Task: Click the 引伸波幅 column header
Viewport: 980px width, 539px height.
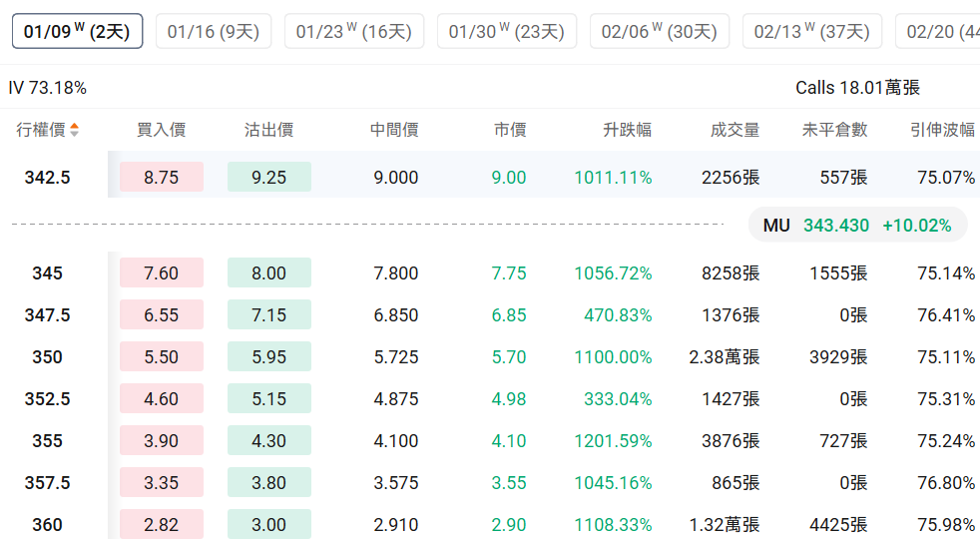Action: (x=942, y=130)
